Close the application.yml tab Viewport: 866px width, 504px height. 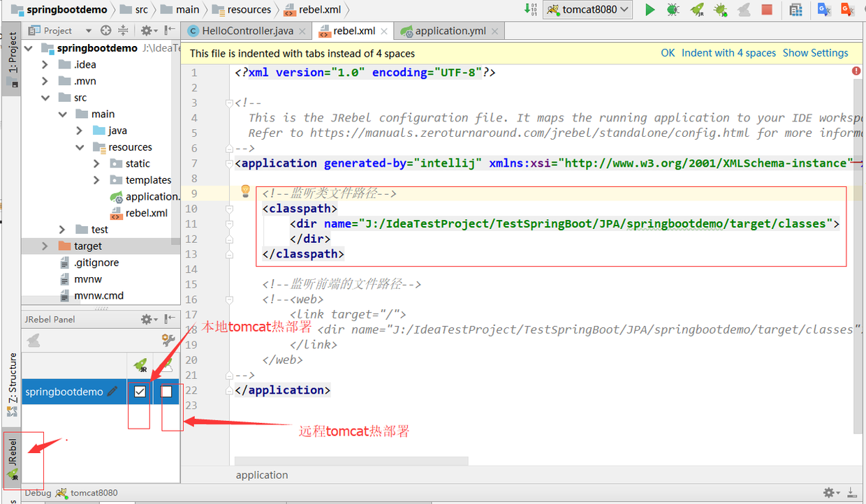494,31
